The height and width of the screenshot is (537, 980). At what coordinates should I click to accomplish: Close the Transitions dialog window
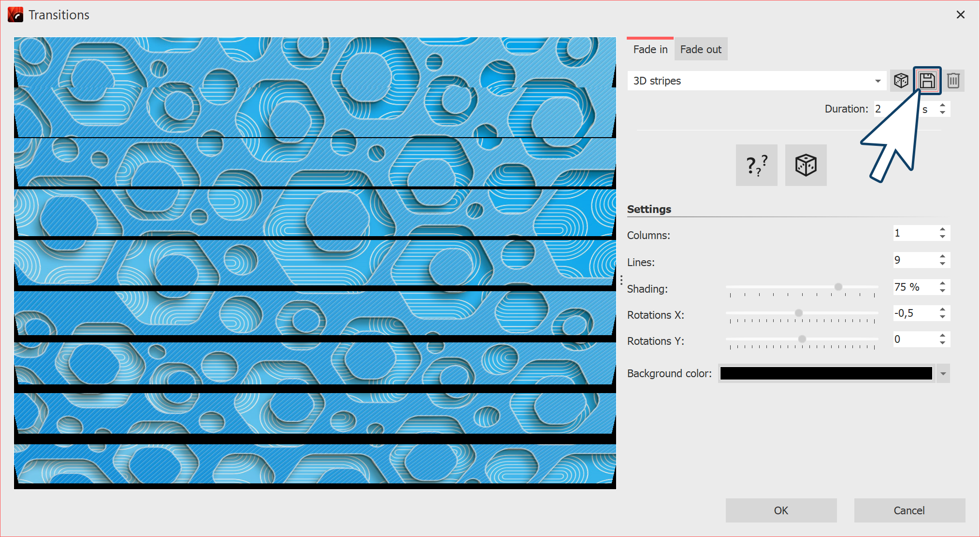tap(960, 15)
